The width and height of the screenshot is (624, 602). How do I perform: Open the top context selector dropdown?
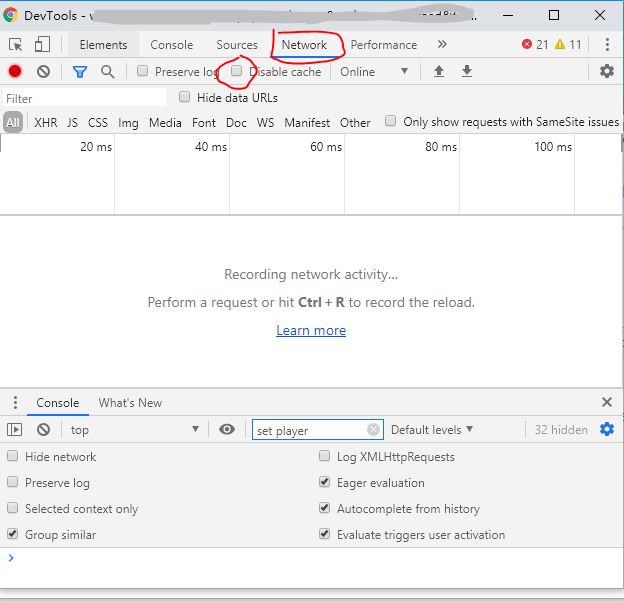coord(134,429)
